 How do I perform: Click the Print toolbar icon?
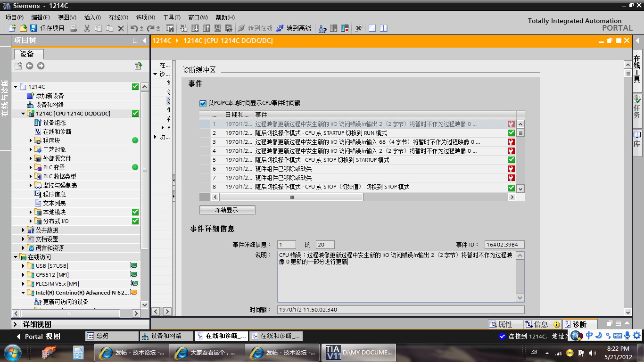(x=73, y=28)
